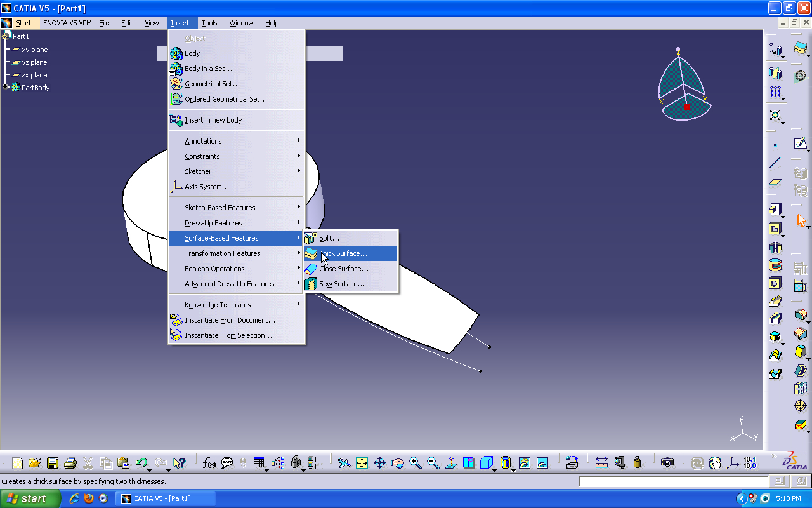
Task: Select Thick Surface from the submenu
Action: (x=351, y=253)
